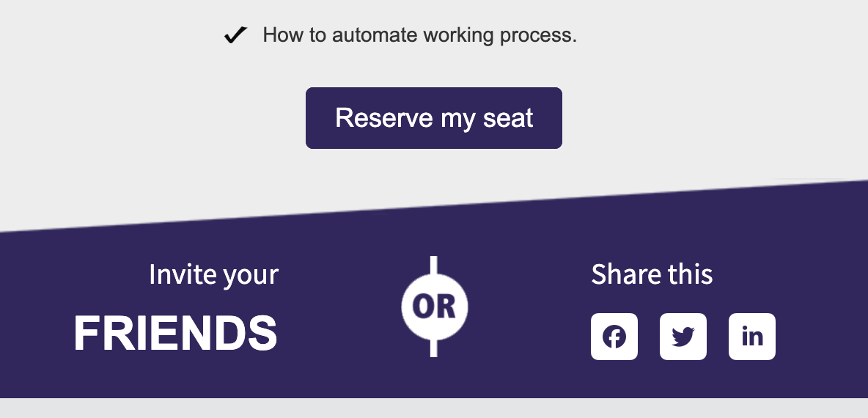Select the FRIENDS heading text
Viewport: 868px width, 418px height.
coord(175,333)
